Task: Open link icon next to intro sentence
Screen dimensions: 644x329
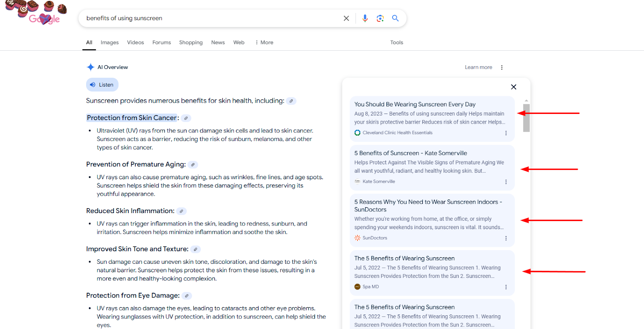Action: click(291, 101)
